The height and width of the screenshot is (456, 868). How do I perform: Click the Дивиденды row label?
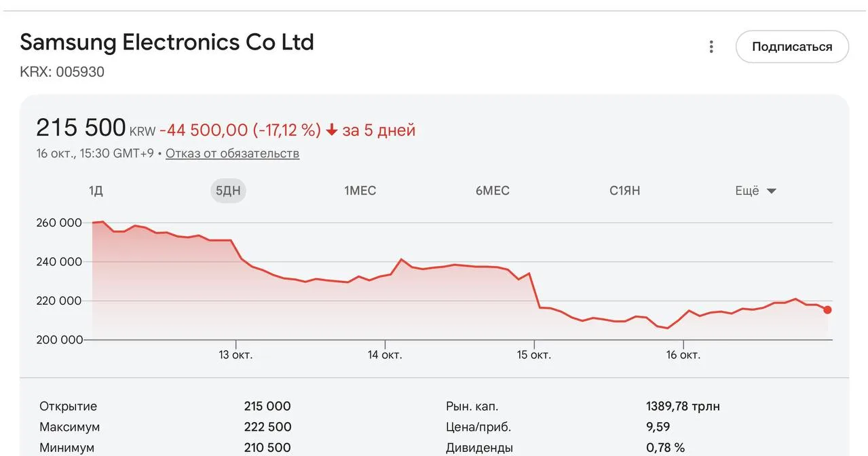479,448
